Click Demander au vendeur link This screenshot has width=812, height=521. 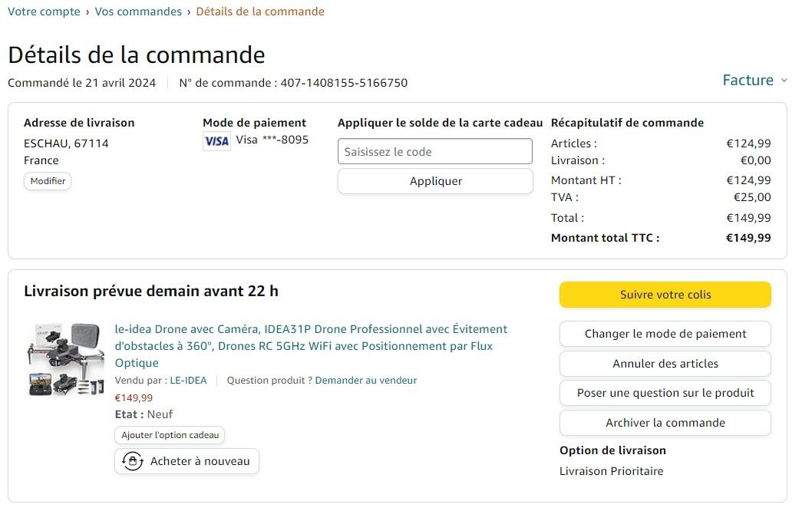click(365, 380)
